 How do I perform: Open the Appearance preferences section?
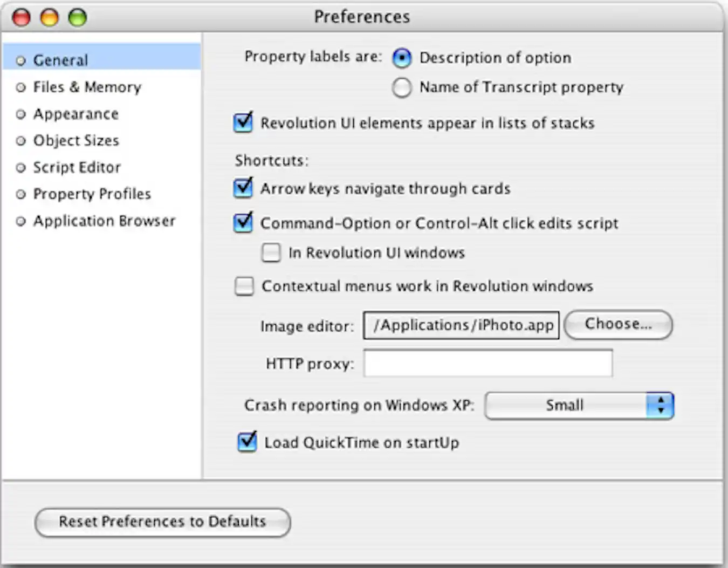click(76, 114)
